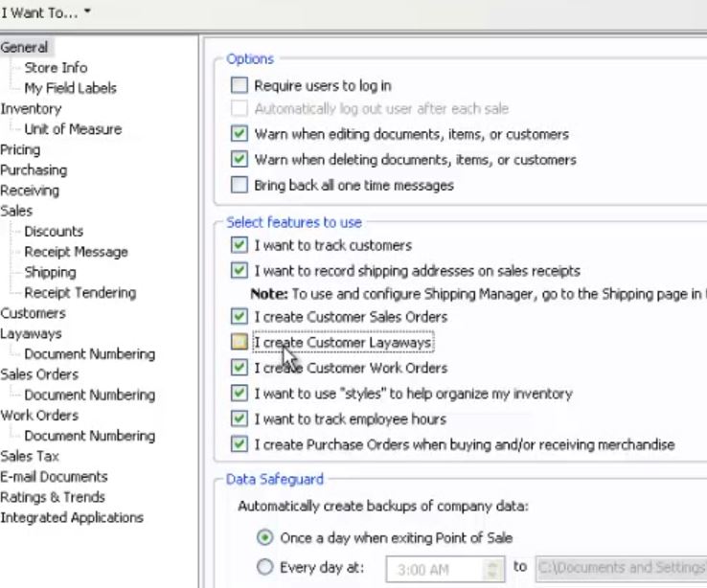Select Sales Tax category
707x588 pixels.
point(30,456)
